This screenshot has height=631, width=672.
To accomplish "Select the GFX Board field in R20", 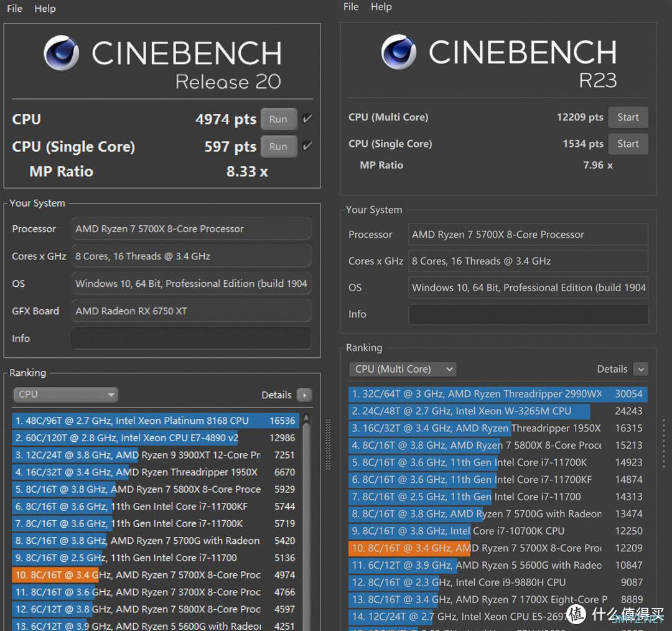I will [191, 311].
